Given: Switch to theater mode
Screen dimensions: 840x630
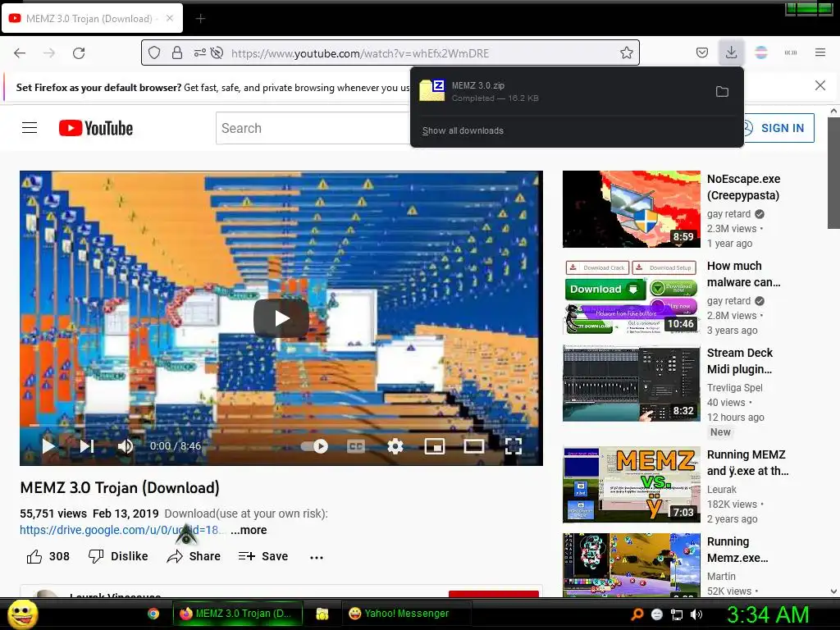Looking at the screenshot, I should 474,445.
